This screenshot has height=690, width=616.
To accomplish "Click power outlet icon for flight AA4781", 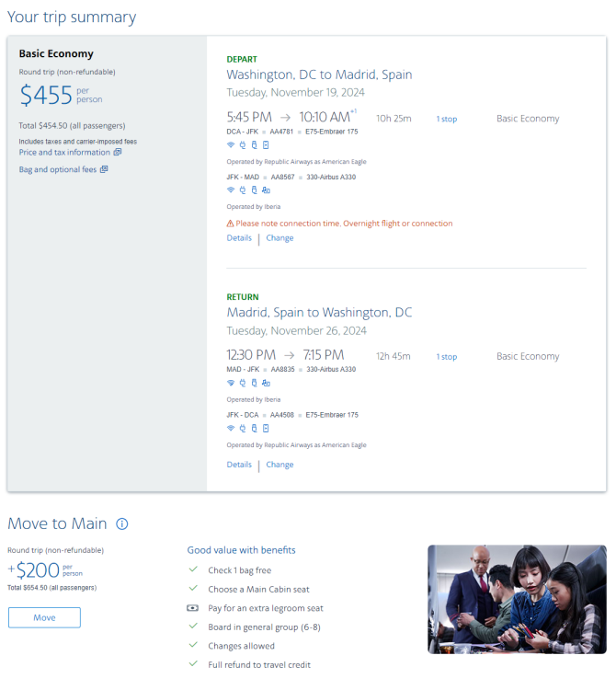I will [x=243, y=144].
